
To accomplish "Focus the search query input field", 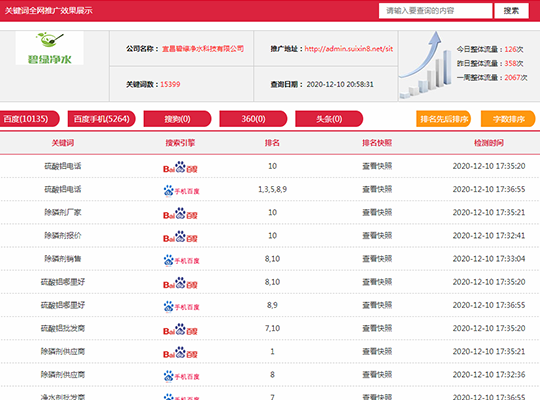I will 435,11.
